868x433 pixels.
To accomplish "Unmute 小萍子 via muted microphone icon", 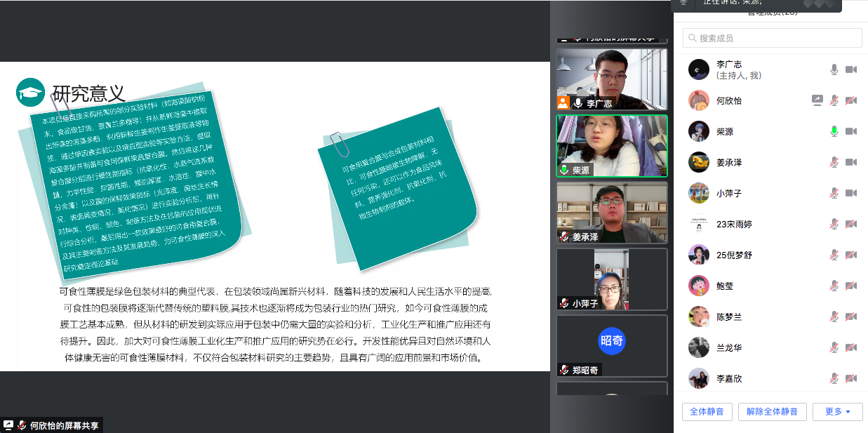I will pyautogui.click(x=834, y=193).
